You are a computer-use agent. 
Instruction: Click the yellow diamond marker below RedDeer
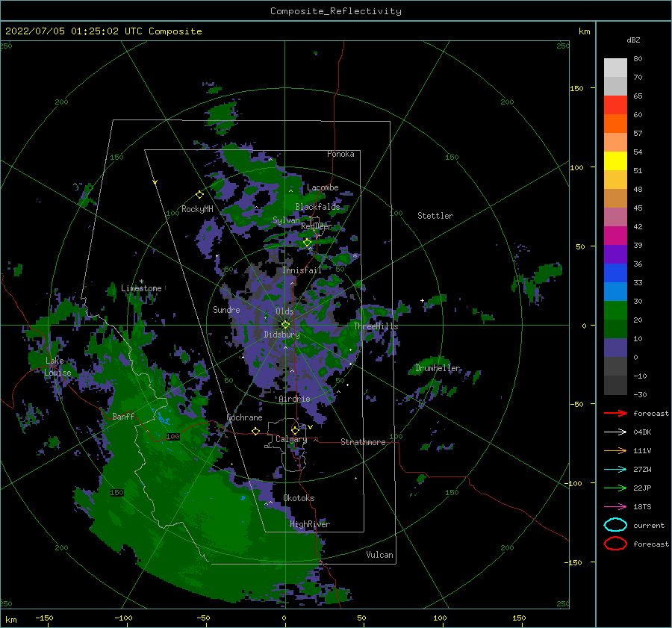pos(308,243)
